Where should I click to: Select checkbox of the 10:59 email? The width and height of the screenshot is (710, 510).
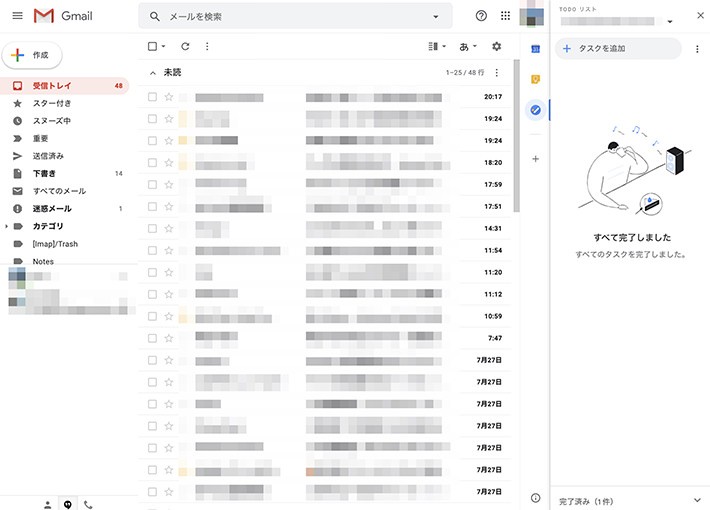point(153,316)
